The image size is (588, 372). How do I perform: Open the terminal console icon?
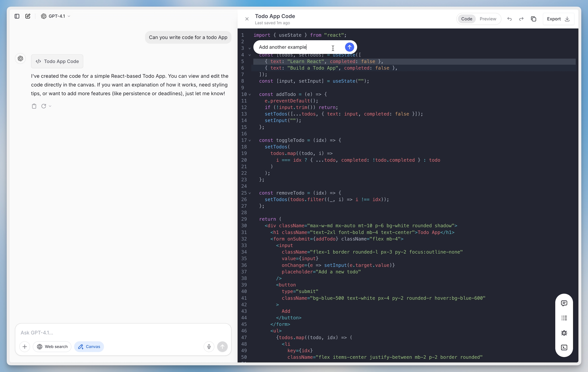tap(564, 348)
